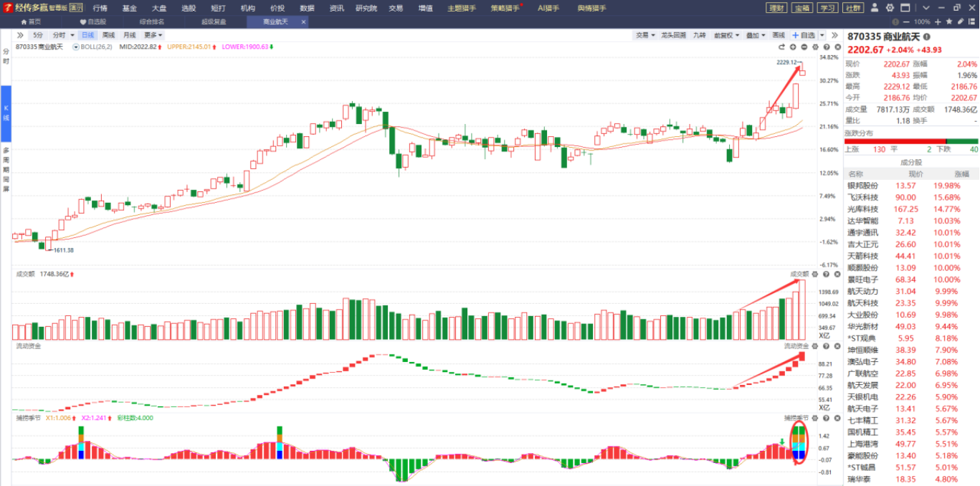This screenshot has height=486, width=980.
Task: Switch to the 分时 side view
Action: pos(6,57)
